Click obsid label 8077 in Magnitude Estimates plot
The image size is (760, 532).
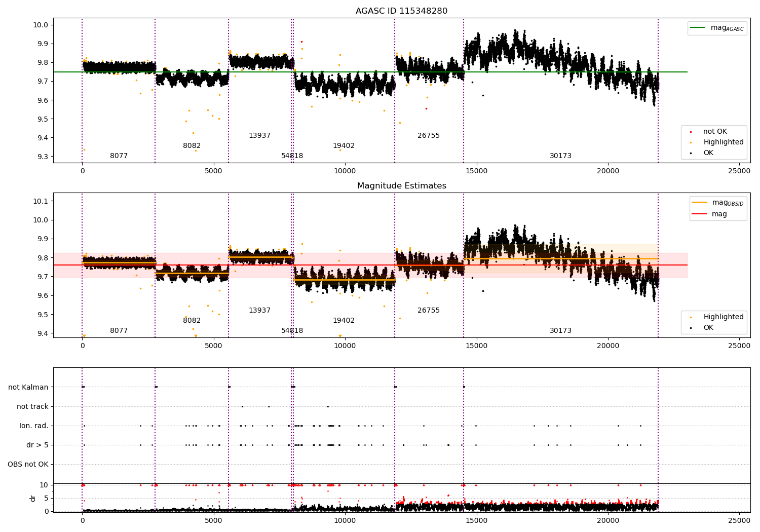point(119,331)
